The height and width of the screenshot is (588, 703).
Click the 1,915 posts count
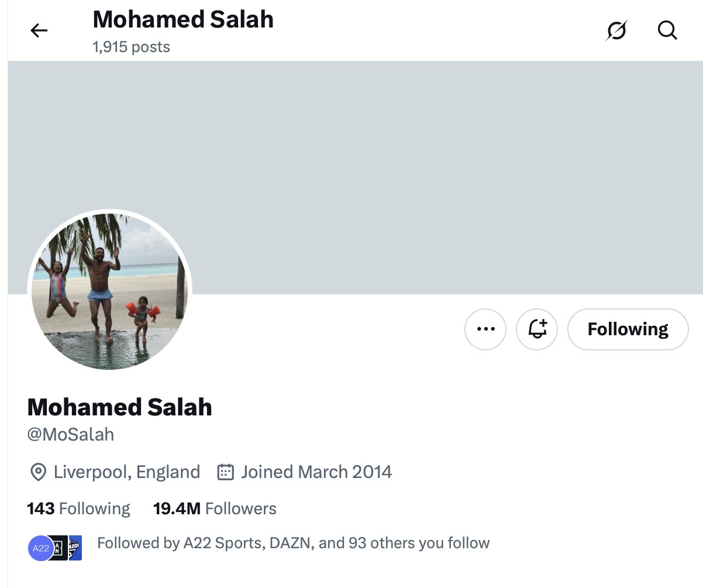coord(131,47)
